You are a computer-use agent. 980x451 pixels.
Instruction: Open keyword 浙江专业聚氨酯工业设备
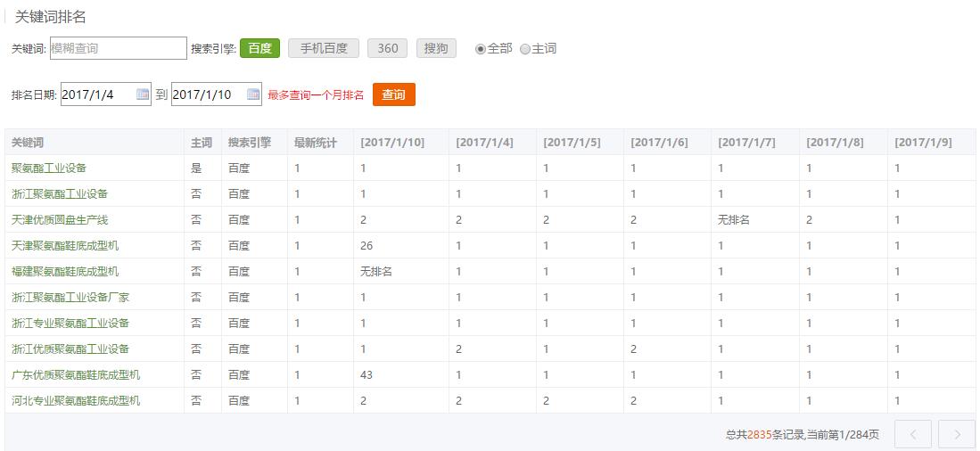[x=70, y=323]
